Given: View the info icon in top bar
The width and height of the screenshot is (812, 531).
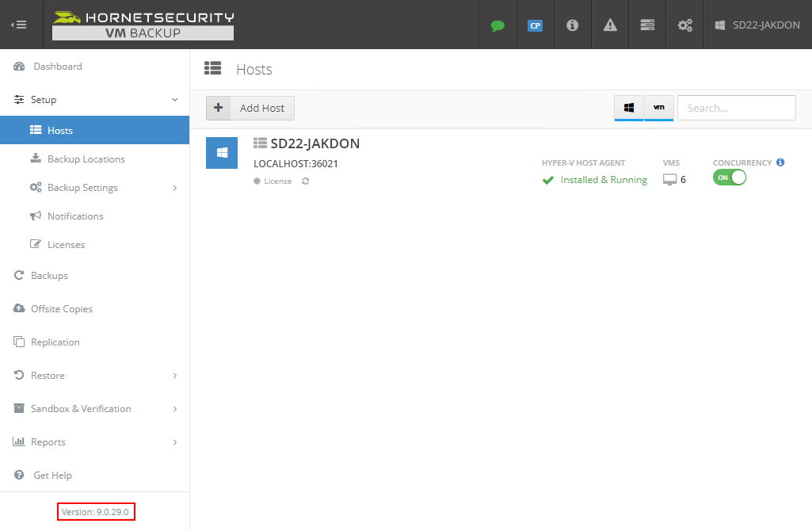Looking at the screenshot, I should pyautogui.click(x=572, y=25).
